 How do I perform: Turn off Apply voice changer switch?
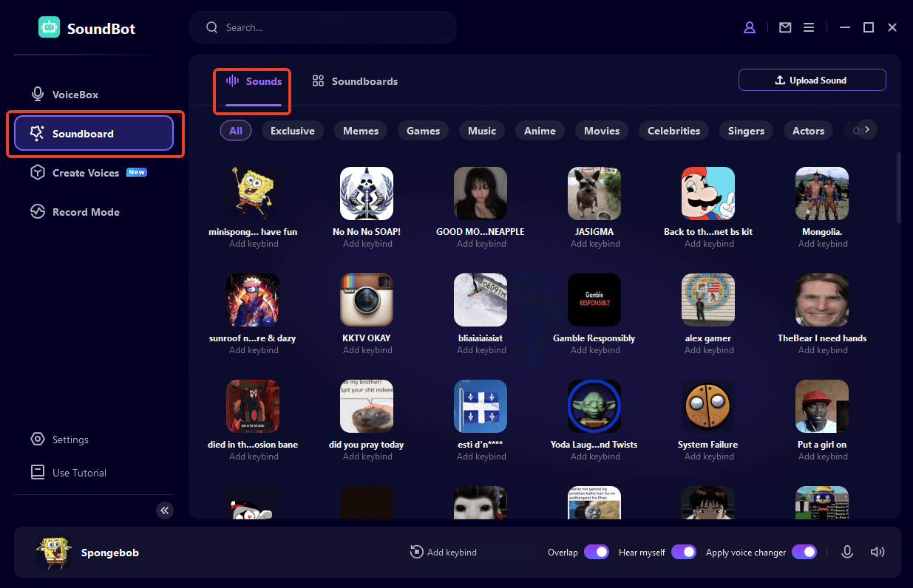coord(804,552)
